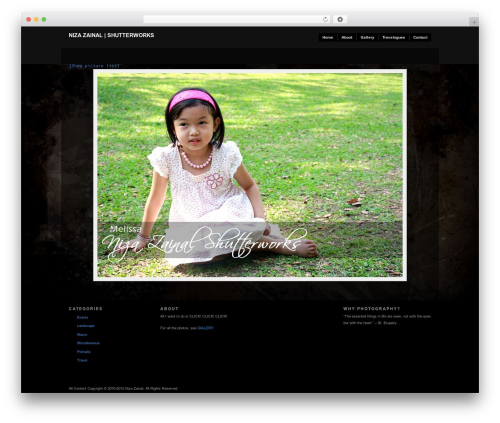The image size is (500, 423).
Task: Click the copyright notice text
Action: [123, 389]
